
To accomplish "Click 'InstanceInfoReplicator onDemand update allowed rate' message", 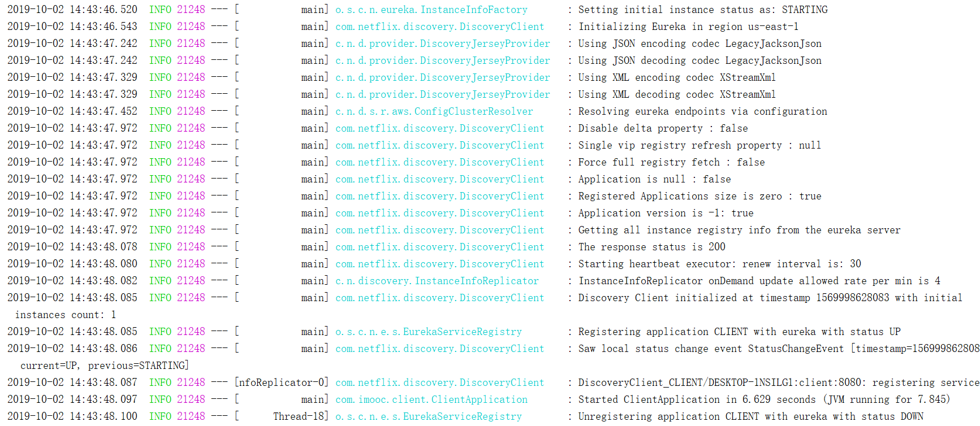I will click(x=759, y=281).
